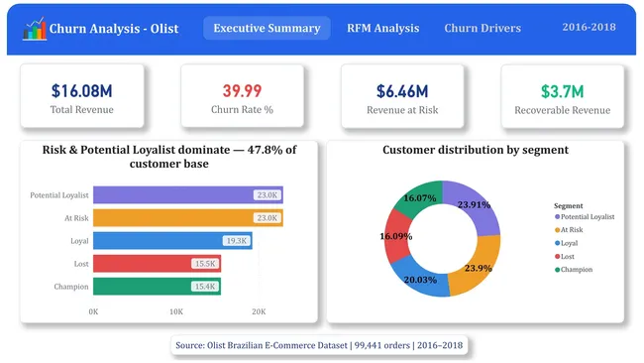Click the 20.03% blue donut slice

coord(420,280)
